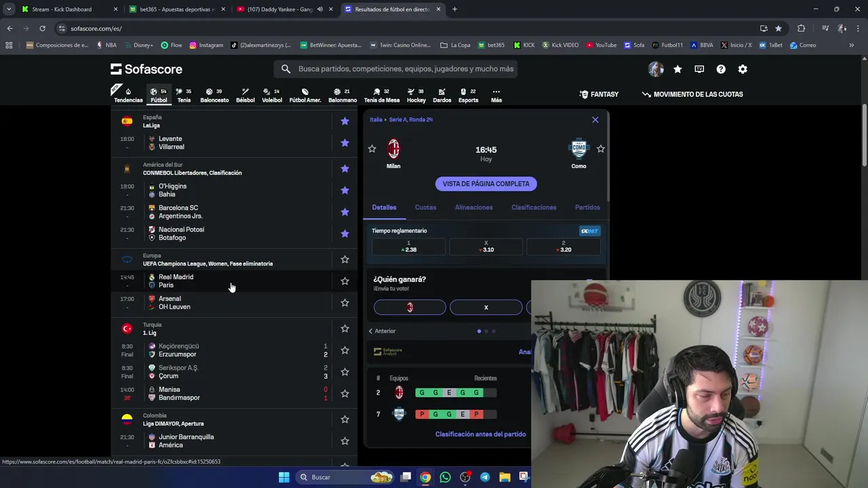Select the Béisbol sport category
This screenshot has height=488, width=868.
245,95
